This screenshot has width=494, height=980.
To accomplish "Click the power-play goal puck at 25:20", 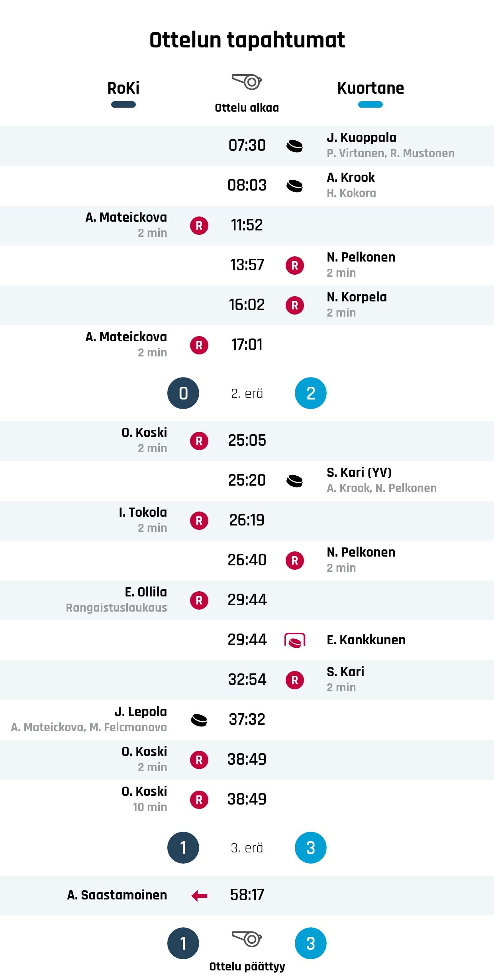I will [294, 481].
